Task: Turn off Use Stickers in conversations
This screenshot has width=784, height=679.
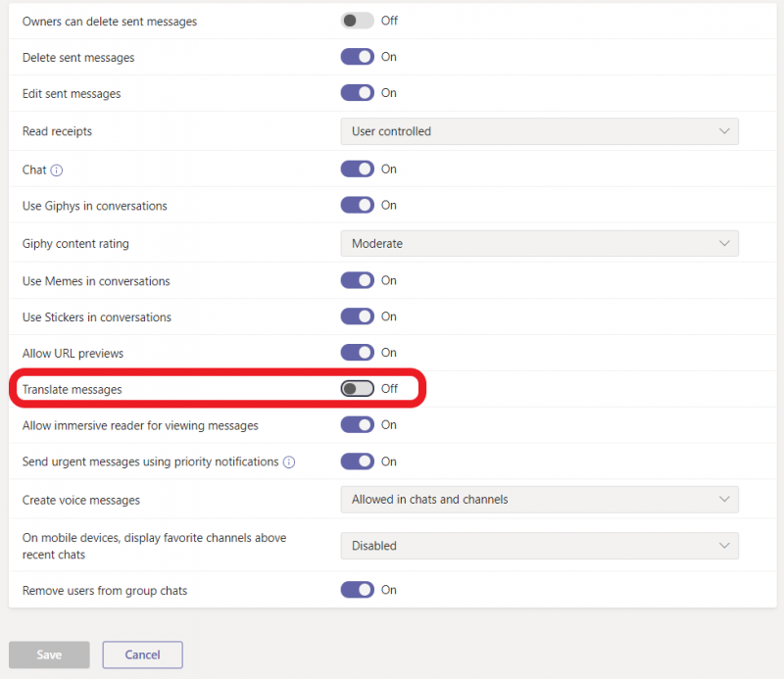Action: coord(358,317)
